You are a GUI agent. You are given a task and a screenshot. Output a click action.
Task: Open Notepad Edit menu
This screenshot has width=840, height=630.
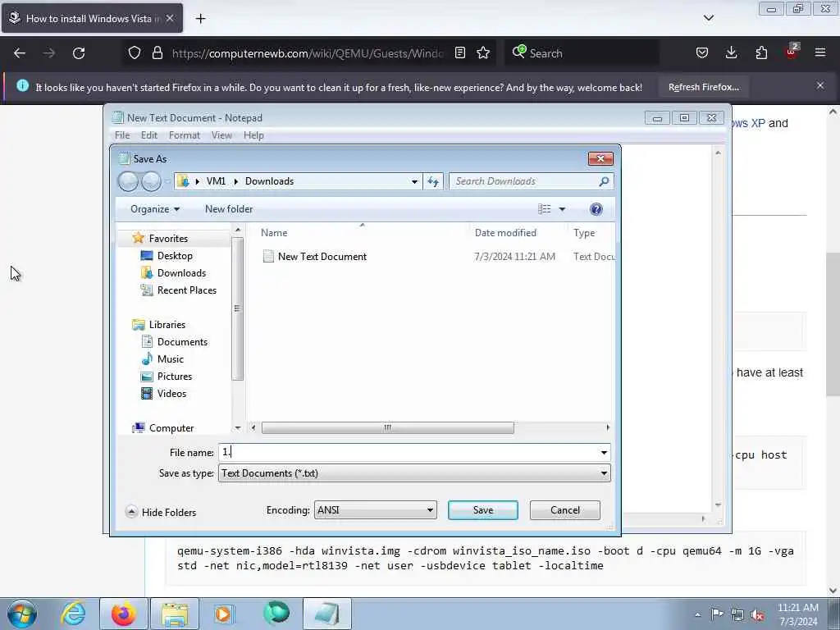149,135
